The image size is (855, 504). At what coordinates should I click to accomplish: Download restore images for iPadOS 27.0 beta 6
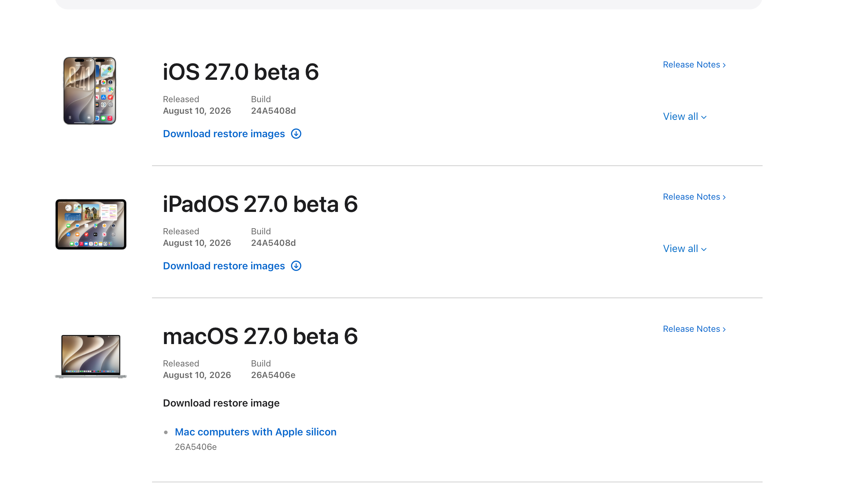point(224,266)
